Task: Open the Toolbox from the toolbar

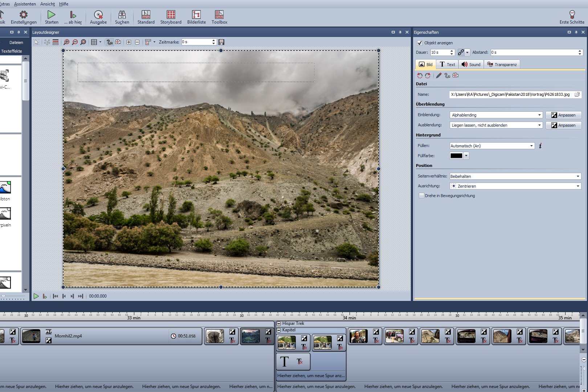Action: coord(219,17)
